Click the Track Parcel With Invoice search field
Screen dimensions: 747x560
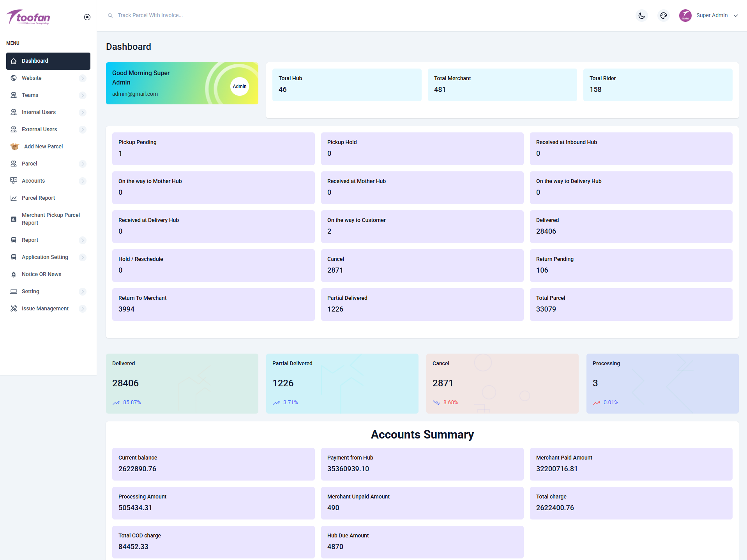click(x=150, y=15)
